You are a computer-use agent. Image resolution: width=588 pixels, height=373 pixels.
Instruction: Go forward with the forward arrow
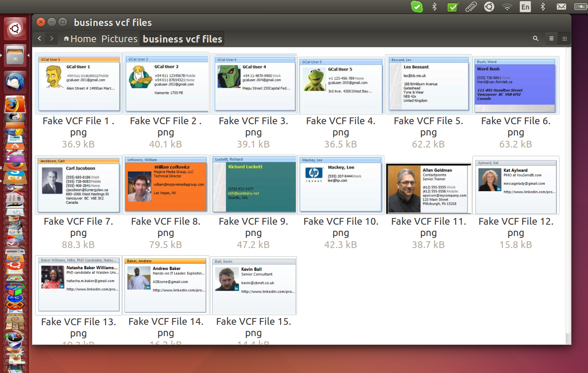(x=52, y=38)
